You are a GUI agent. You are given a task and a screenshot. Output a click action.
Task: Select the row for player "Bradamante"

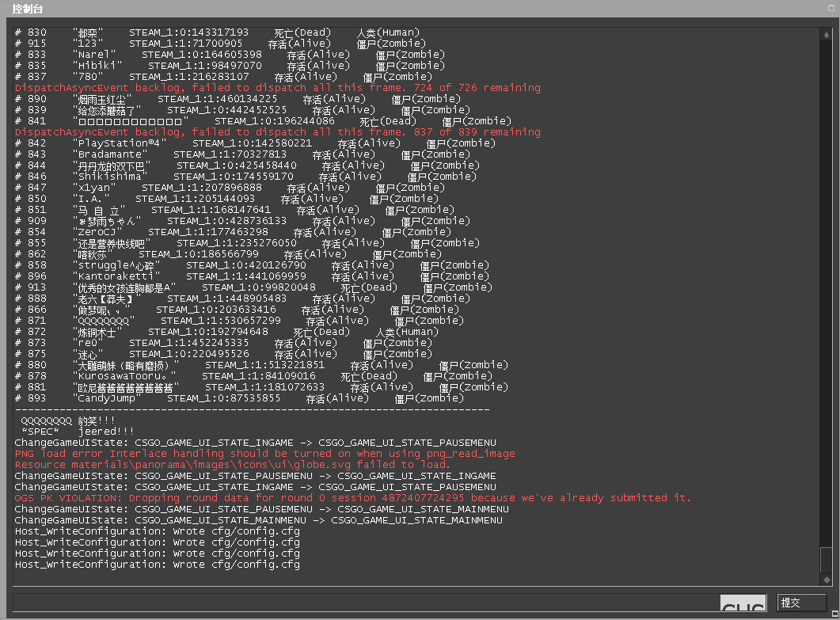click(x=242, y=154)
